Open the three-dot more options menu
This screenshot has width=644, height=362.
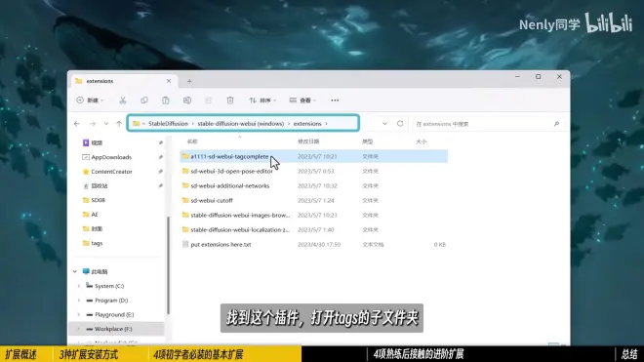[335, 101]
